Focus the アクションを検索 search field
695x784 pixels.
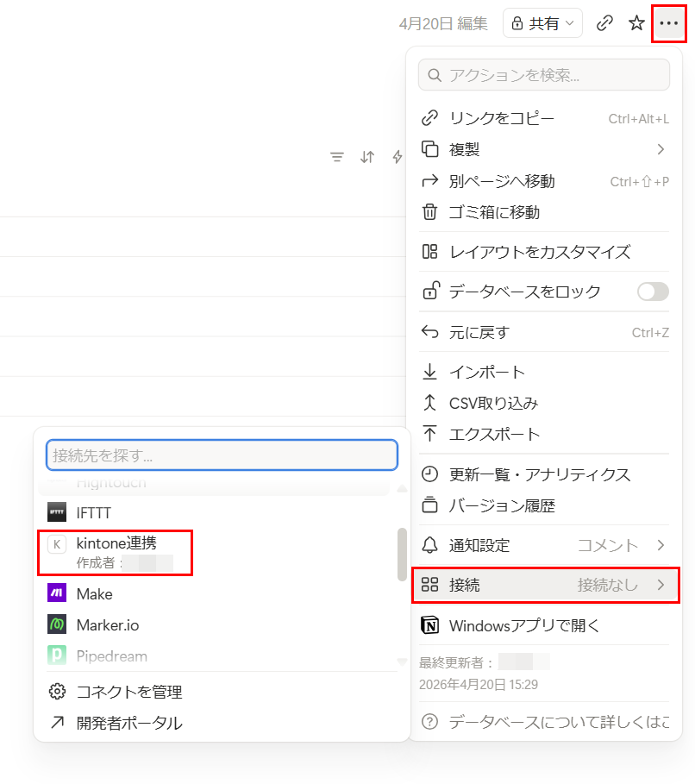[x=544, y=75]
